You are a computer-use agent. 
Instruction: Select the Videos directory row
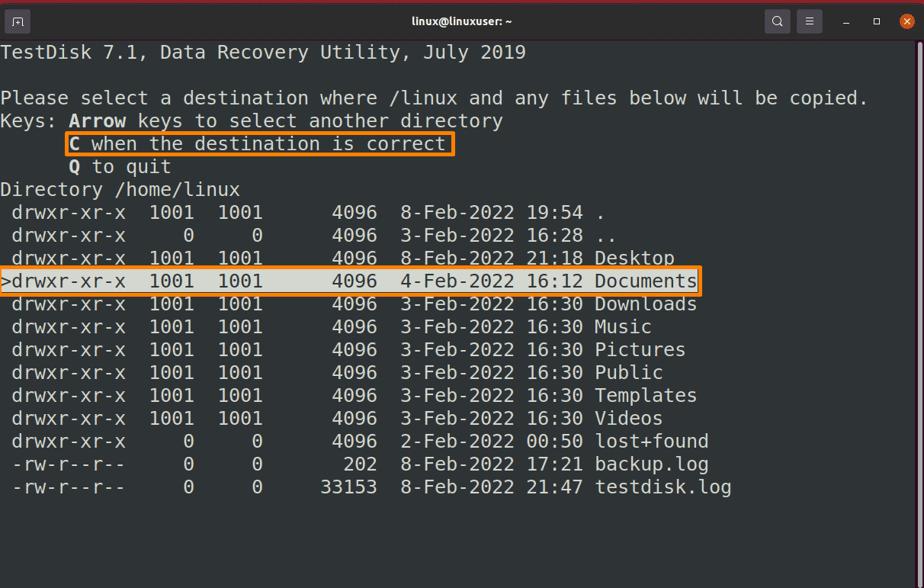337,419
